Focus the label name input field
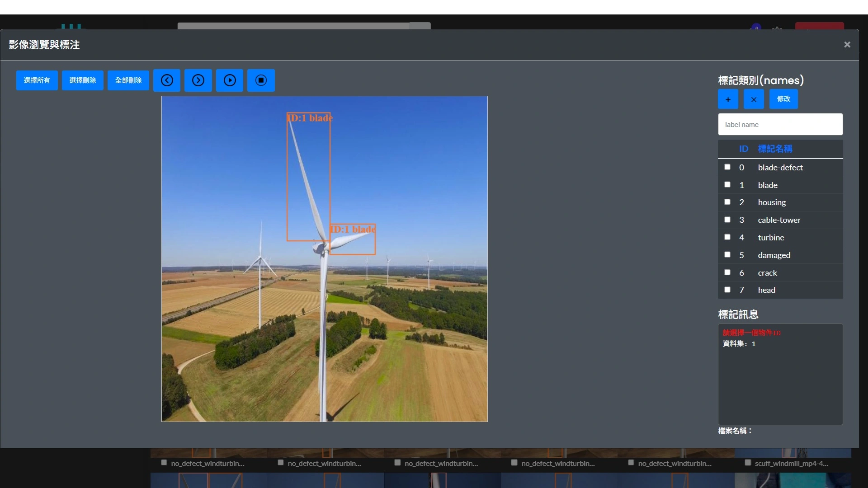Screen dimensions: 868x488 pos(780,124)
